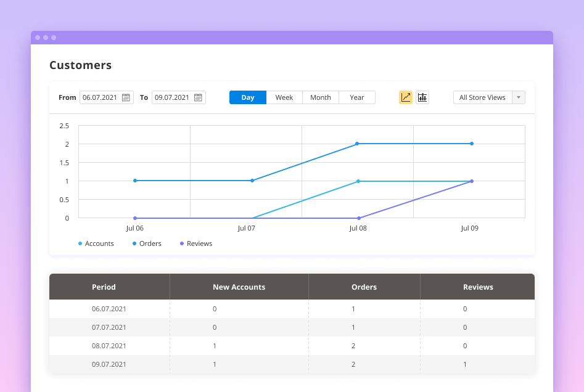This screenshot has width=584, height=392.
Task: Select the Year period tab
Action: (x=357, y=97)
